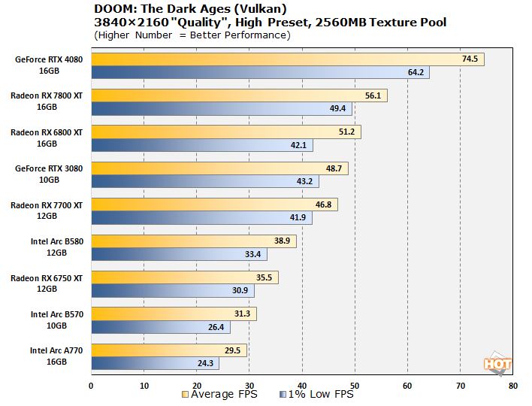
Task: Click the 'Radeon RX 6750 XT 12GB' label
Action: point(47,283)
